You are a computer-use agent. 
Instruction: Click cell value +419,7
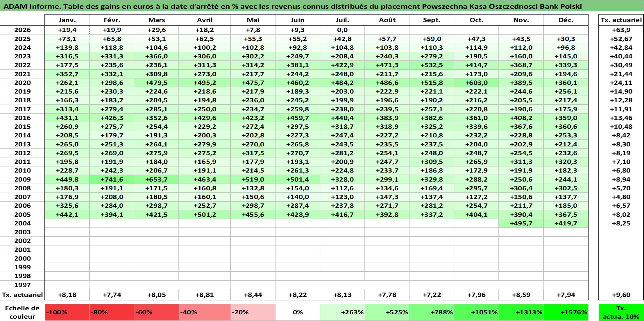pos(566,223)
